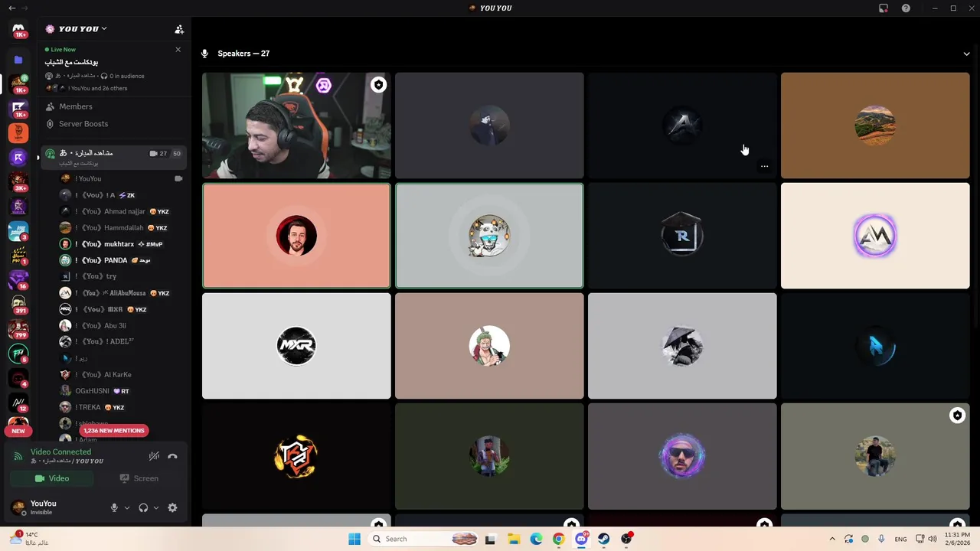Open the orange server icon in sidebar
980x551 pixels.
(x=18, y=133)
